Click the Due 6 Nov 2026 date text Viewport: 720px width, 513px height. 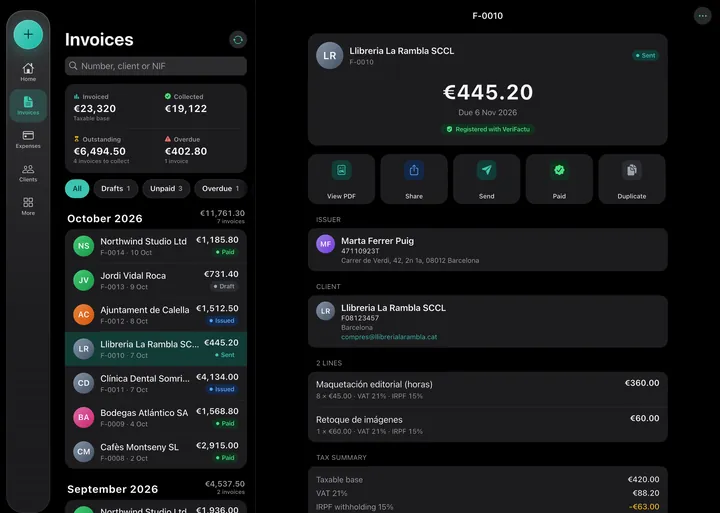pyautogui.click(x=488, y=113)
